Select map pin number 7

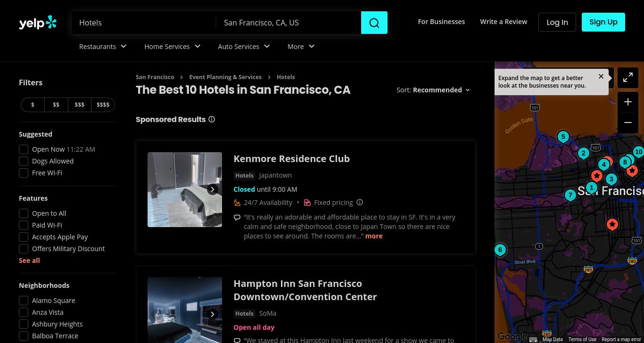(x=570, y=195)
